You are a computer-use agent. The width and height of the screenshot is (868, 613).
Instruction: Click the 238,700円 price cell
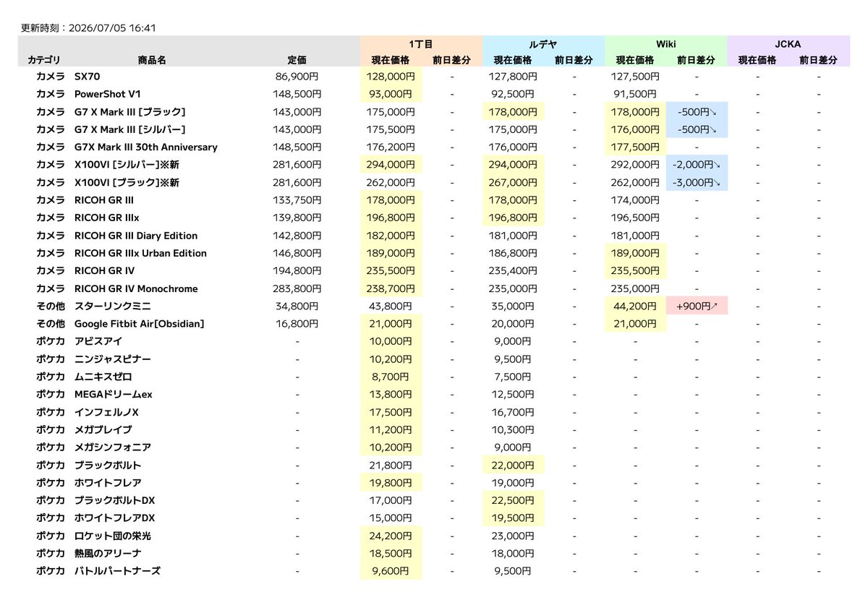click(x=391, y=288)
